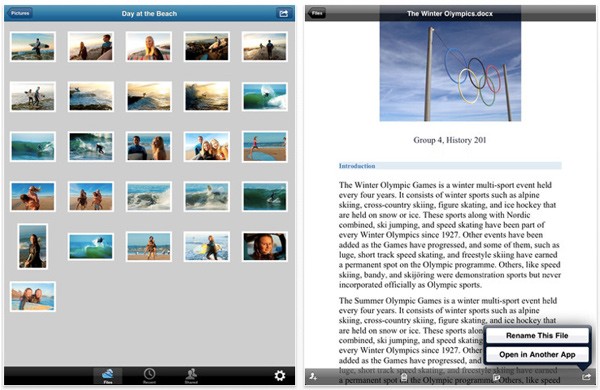Open the portrait-orientation photo of woman
The width and height of the screenshot is (600, 390).
point(33,246)
